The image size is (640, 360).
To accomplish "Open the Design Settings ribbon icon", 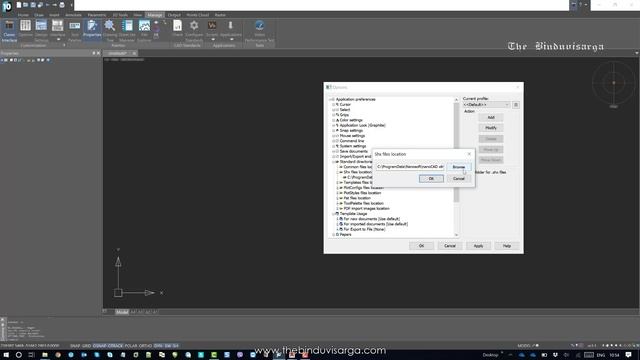I will coord(41,31).
